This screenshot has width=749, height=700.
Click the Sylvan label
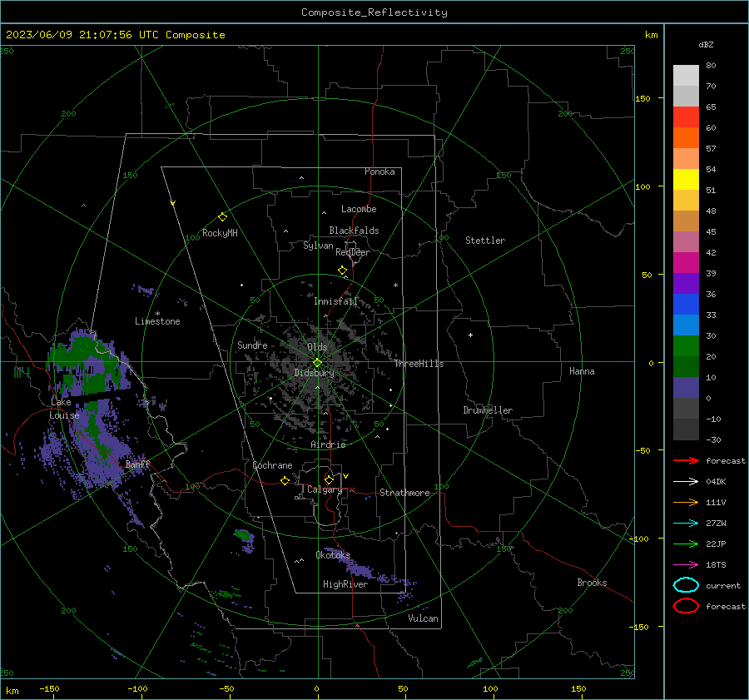318,246
